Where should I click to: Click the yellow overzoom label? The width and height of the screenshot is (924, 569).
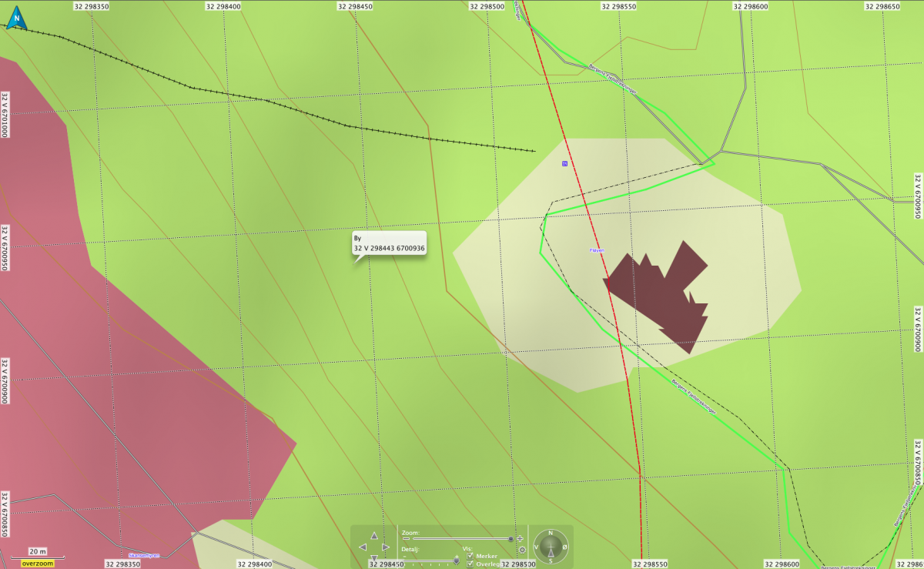pyautogui.click(x=38, y=564)
